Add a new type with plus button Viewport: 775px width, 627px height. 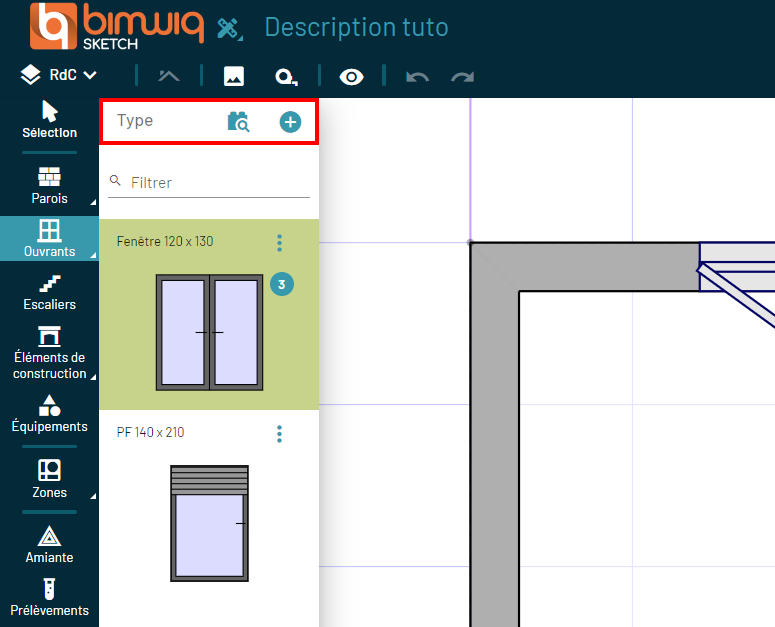[x=290, y=122]
